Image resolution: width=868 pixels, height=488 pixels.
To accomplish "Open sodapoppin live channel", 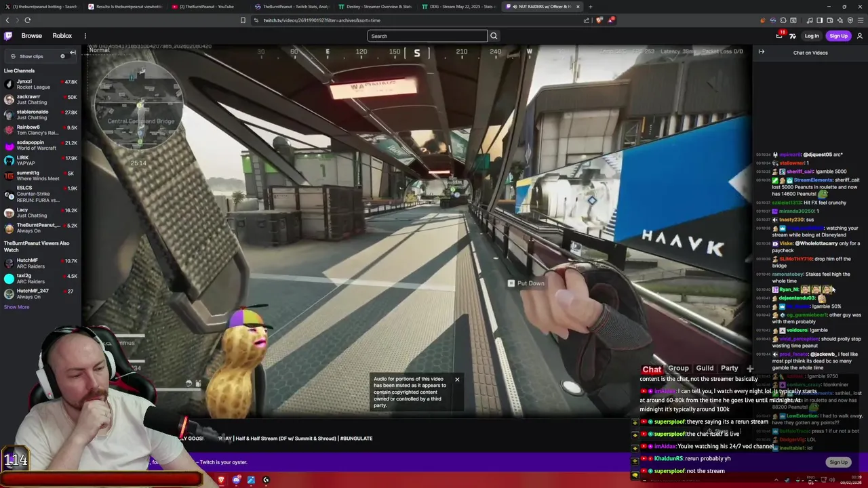I will tap(41, 145).
